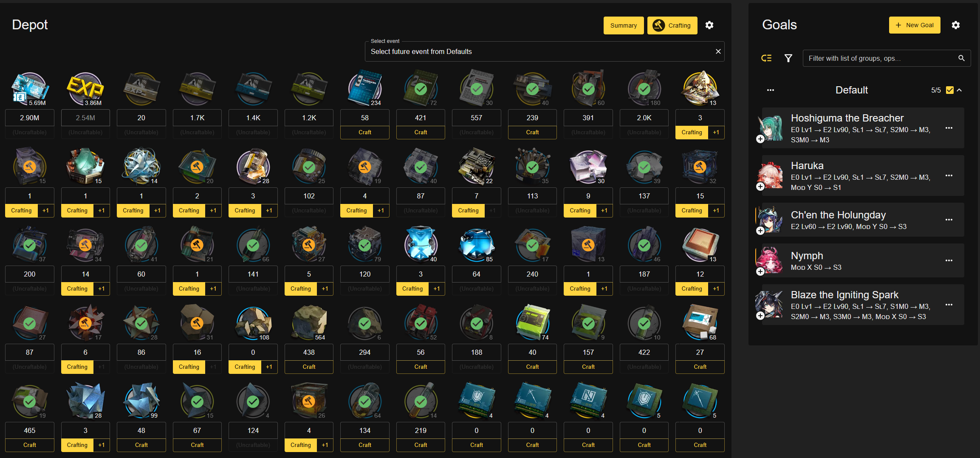Open Blaze the Igniting Spark's three-dot menu
Image resolution: width=980 pixels, height=458 pixels.
click(949, 305)
